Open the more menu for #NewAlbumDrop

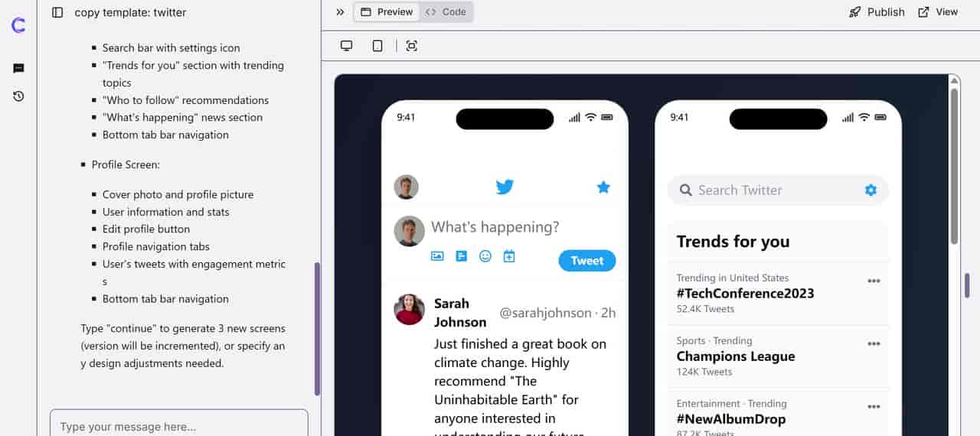coord(874,406)
